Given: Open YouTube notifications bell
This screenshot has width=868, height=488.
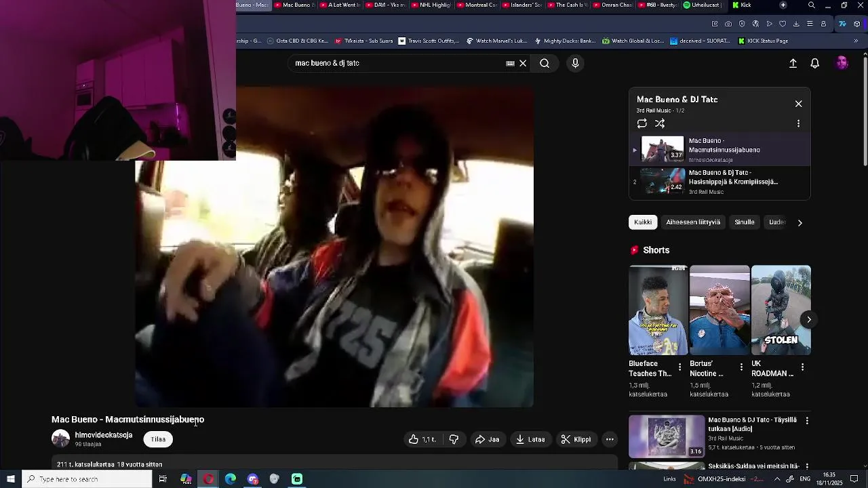Looking at the screenshot, I should tap(815, 63).
